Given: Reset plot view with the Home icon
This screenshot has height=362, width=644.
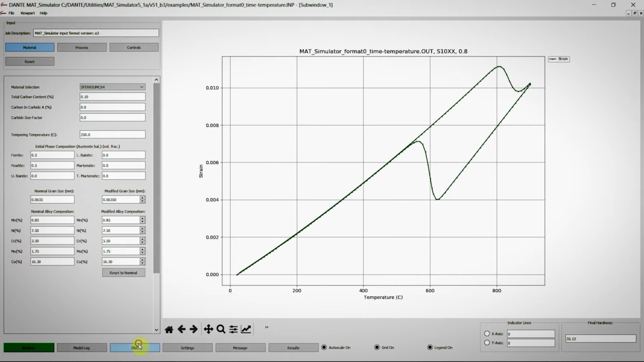Looking at the screenshot, I should click(169, 329).
